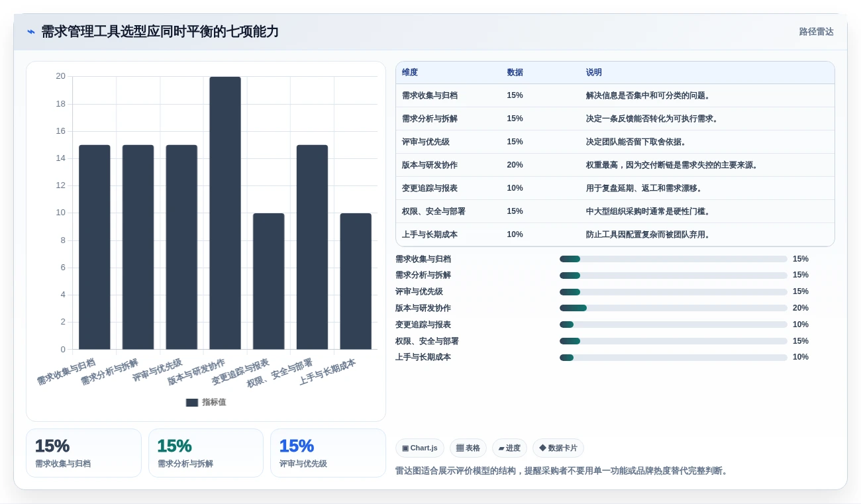Open the 评审与优先级 15% stat card
861x504 pixels.
point(328,453)
